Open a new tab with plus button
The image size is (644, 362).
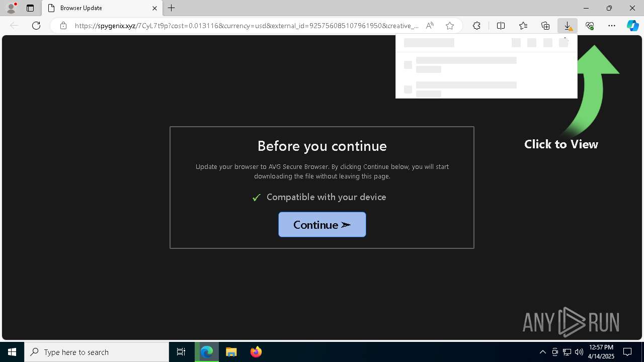(172, 8)
